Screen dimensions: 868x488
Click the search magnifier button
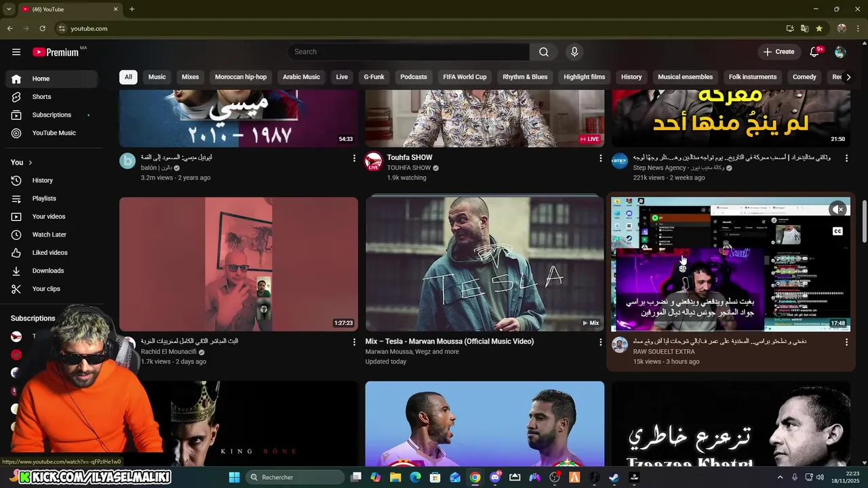coord(544,52)
